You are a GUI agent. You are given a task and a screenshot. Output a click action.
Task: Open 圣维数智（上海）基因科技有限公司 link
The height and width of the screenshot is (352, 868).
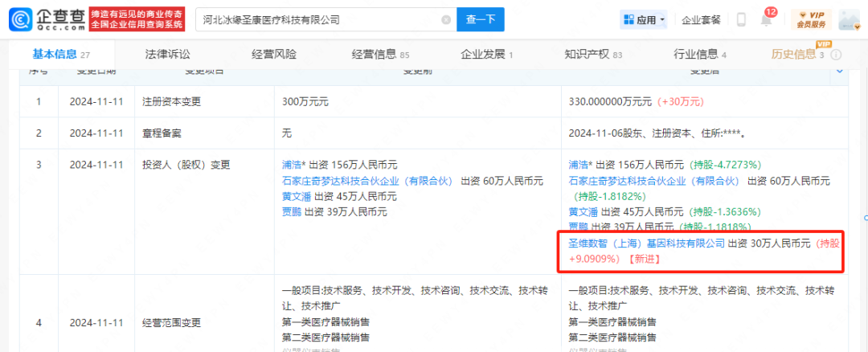[646, 243]
